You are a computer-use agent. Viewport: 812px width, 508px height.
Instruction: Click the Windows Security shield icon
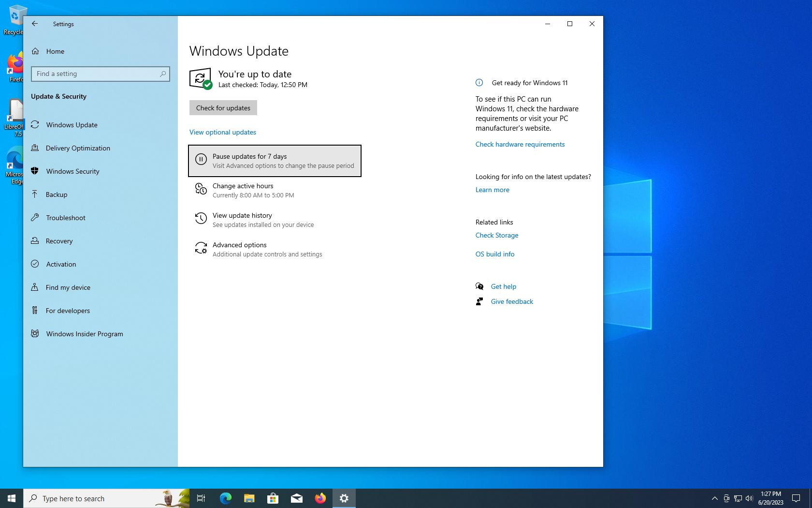(x=35, y=171)
